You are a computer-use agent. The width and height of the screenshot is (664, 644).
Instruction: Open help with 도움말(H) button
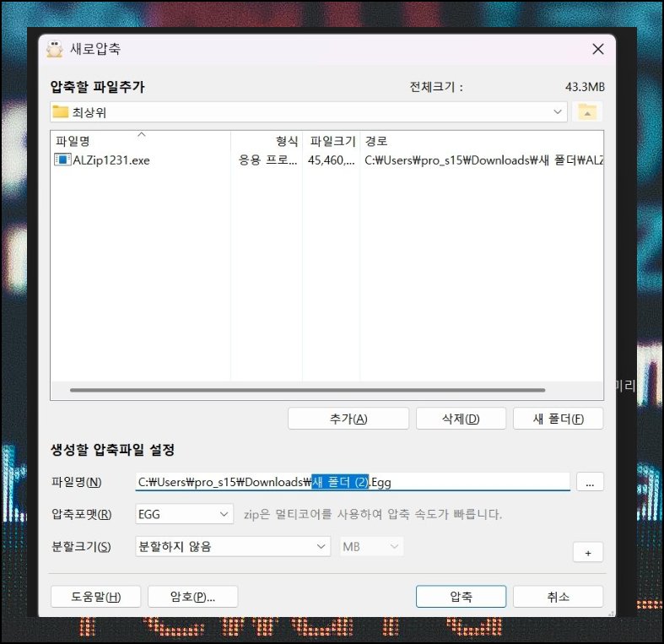[x=95, y=597]
